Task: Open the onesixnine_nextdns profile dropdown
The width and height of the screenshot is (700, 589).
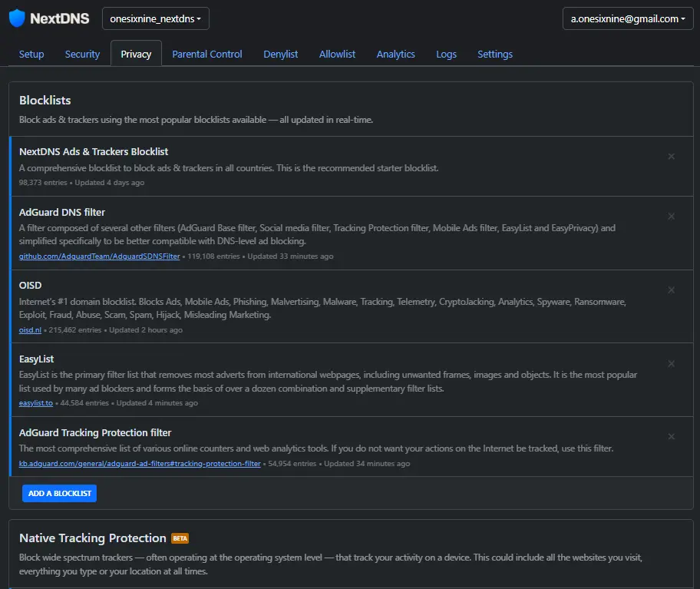Action: [155, 18]
